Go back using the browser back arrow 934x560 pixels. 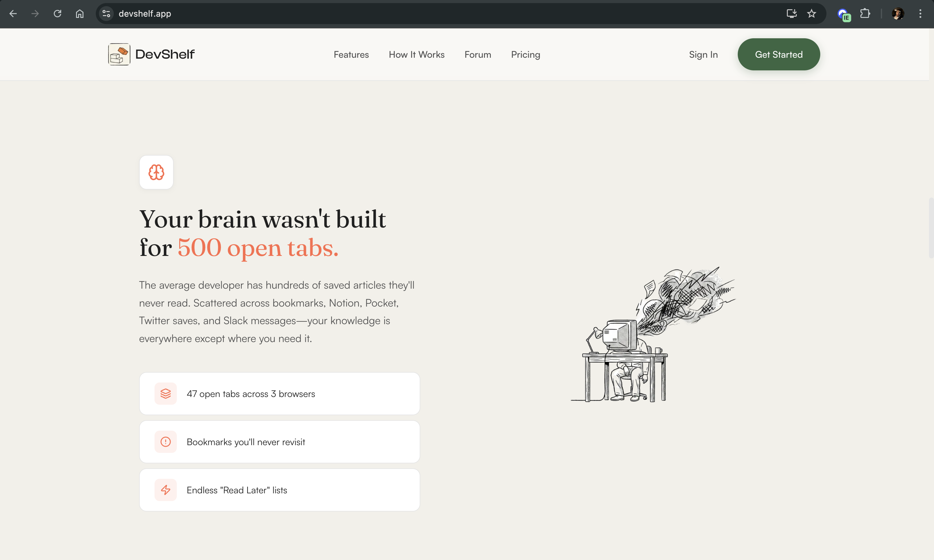tap(13, 14)
